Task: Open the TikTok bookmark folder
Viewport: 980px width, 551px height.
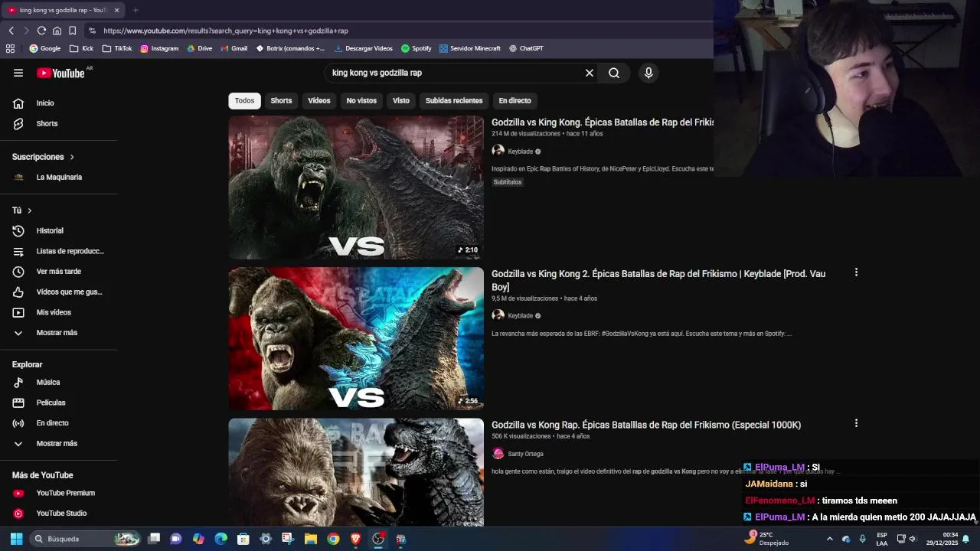Action: (117, 48)
